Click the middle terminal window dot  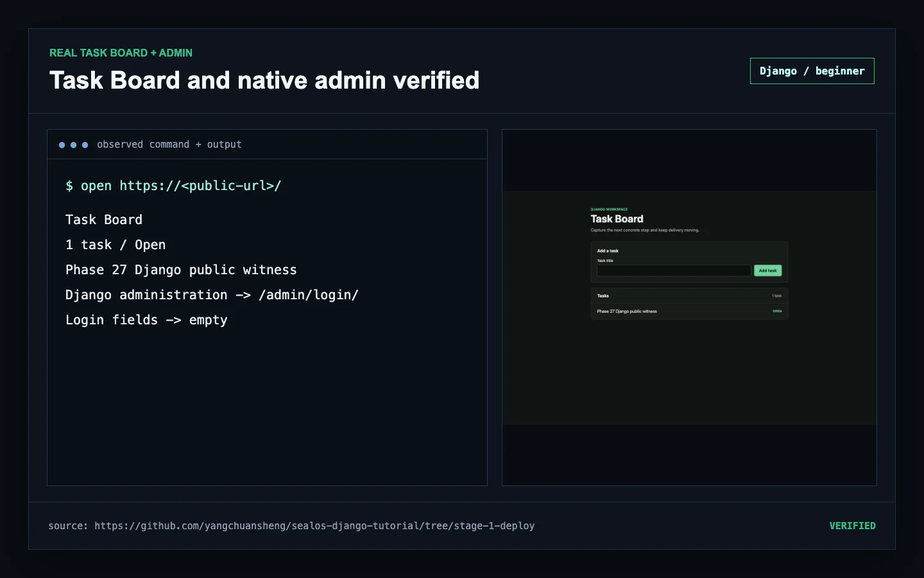pos(74,145)
